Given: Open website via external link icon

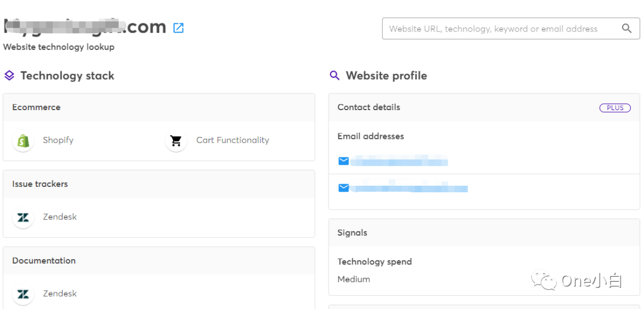Looking at the screenshot, I should pyautogui.click(x=179, y=28).
